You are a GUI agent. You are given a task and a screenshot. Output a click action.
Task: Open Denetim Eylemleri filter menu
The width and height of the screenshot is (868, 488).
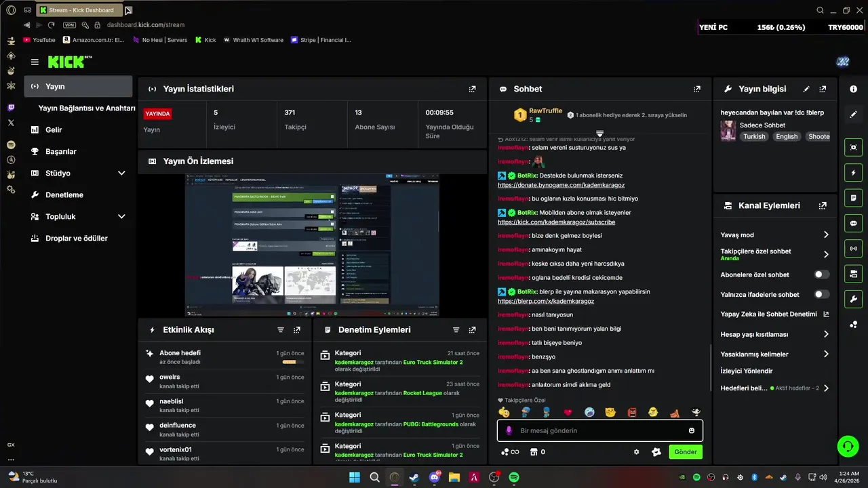(x=456, y=330)
